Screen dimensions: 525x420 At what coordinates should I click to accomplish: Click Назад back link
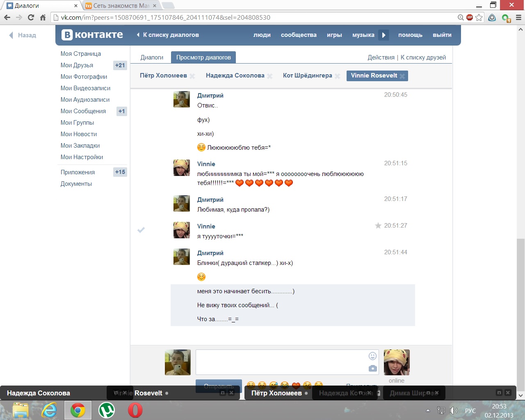click(x=23, y=35)
